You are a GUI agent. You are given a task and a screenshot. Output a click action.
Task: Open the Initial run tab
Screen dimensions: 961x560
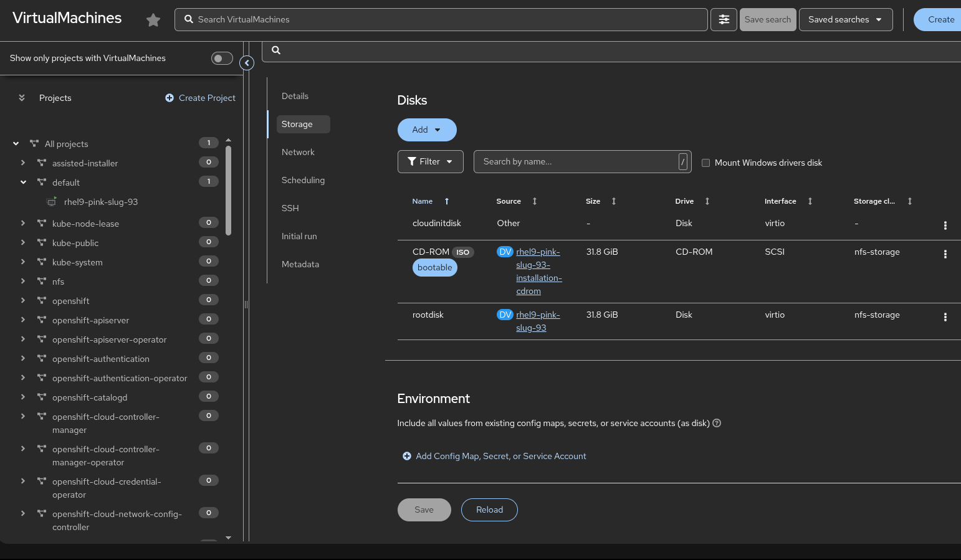click(299, 237)
